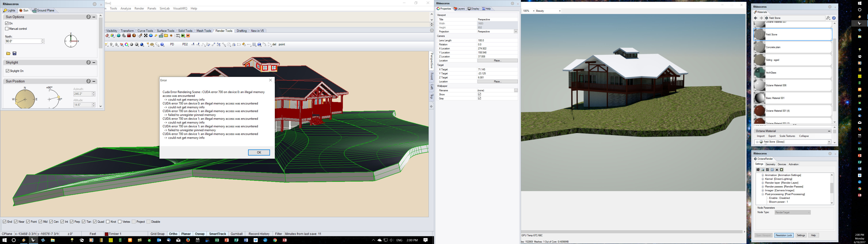
Task: Toggle the sun On checkbox
Action: [x=7, y=23]
